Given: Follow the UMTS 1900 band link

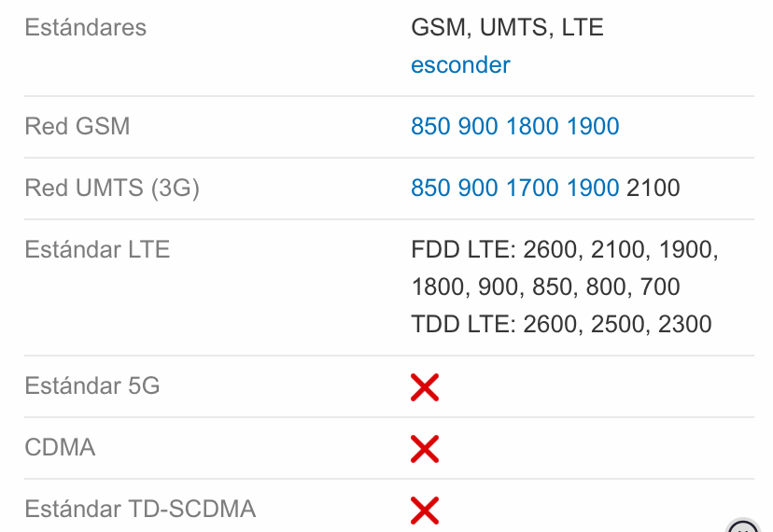Looking at the screenshot, I should [x=593, y=189].
